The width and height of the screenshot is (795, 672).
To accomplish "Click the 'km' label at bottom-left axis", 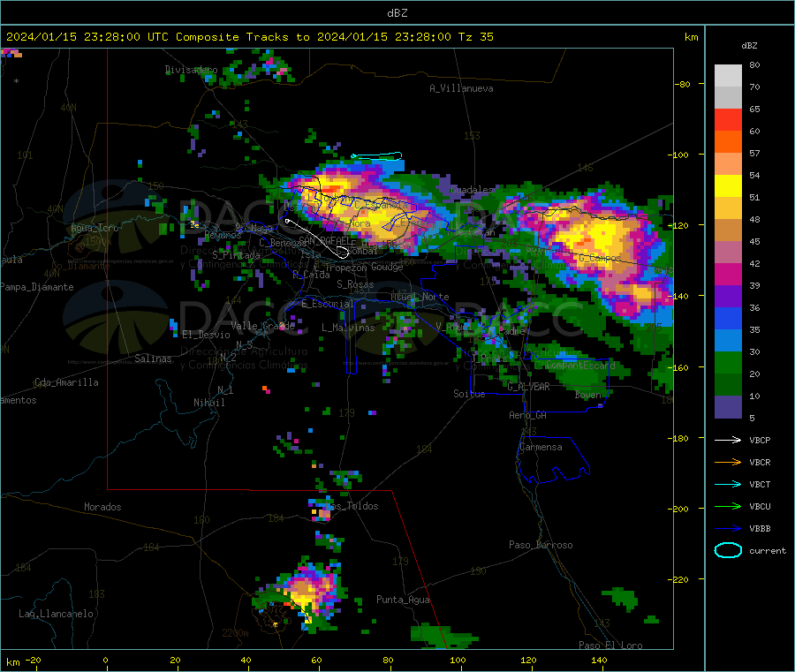I will tap(12, 662).
